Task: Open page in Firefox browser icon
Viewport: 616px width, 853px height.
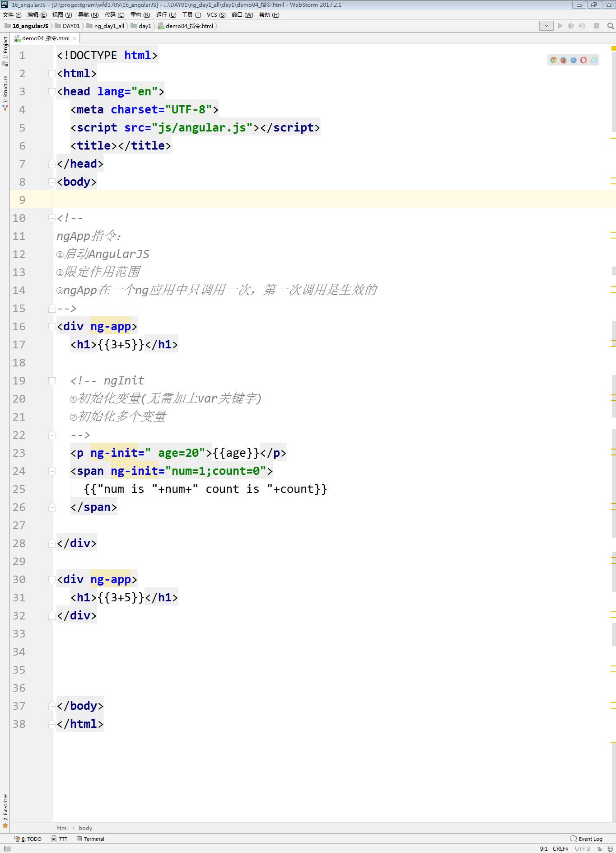Action: point(563,60)
